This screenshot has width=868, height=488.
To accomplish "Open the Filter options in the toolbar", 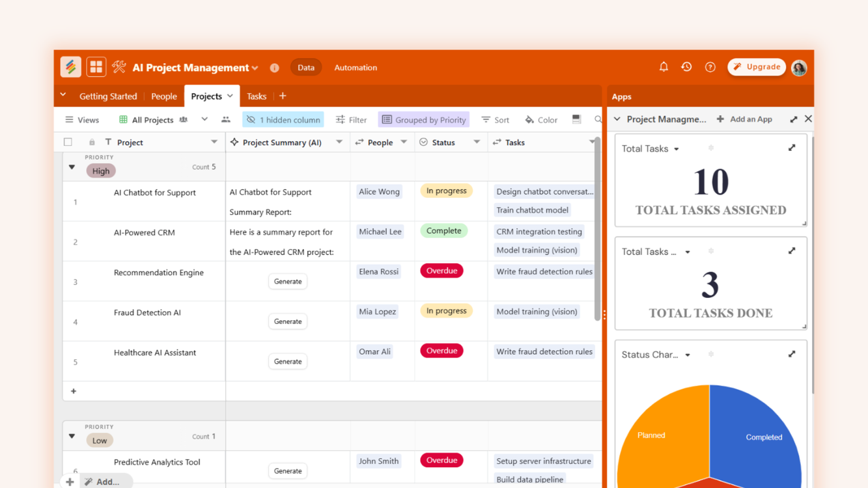I will click(351, 119).
